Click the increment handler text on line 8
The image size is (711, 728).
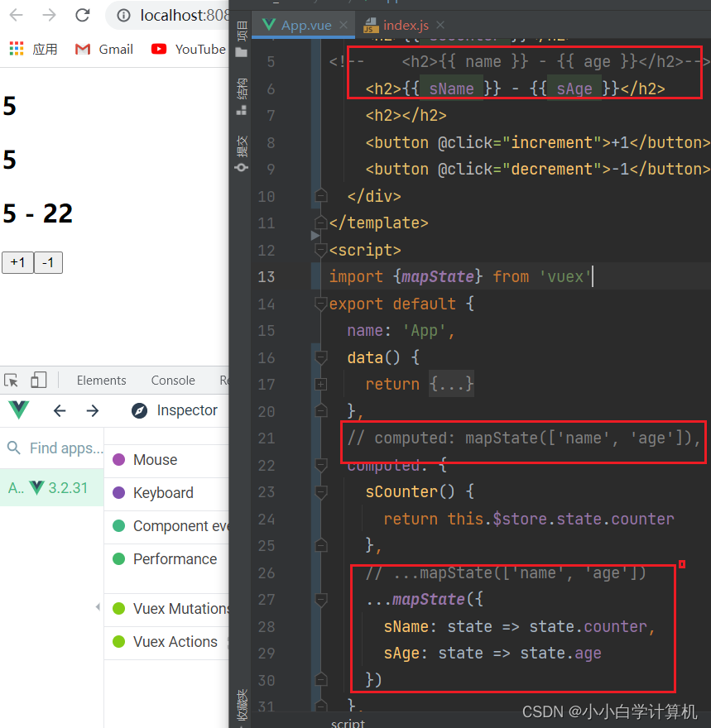coord(552,142)
